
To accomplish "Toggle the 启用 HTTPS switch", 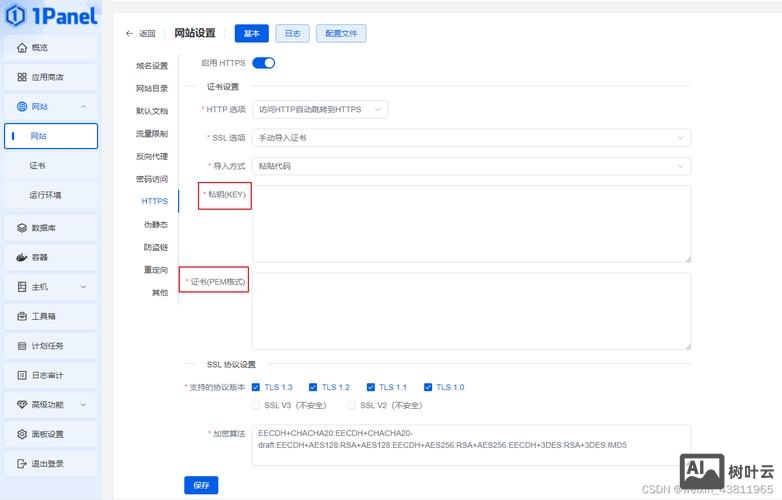I will click(263, 63).
